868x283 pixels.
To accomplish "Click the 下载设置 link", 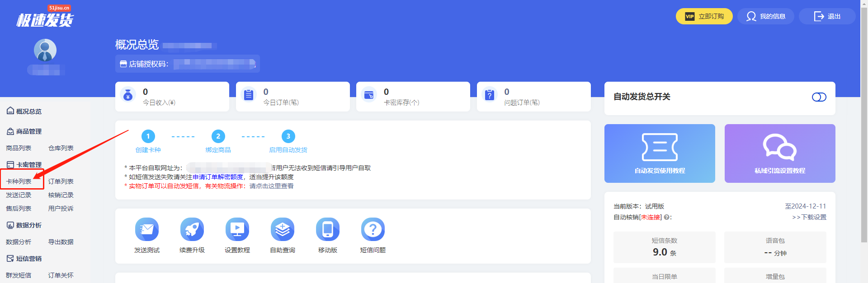I will click(x=809, y=217).
